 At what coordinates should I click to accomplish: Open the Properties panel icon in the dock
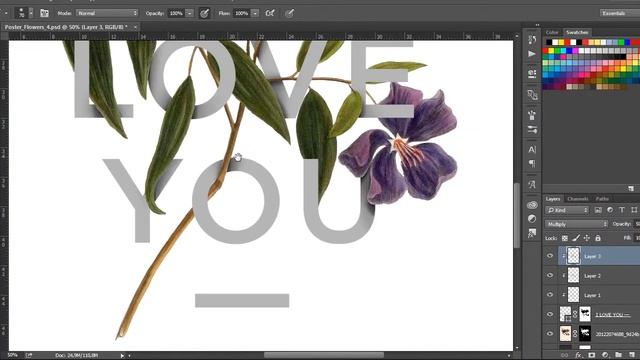point(532,74)
